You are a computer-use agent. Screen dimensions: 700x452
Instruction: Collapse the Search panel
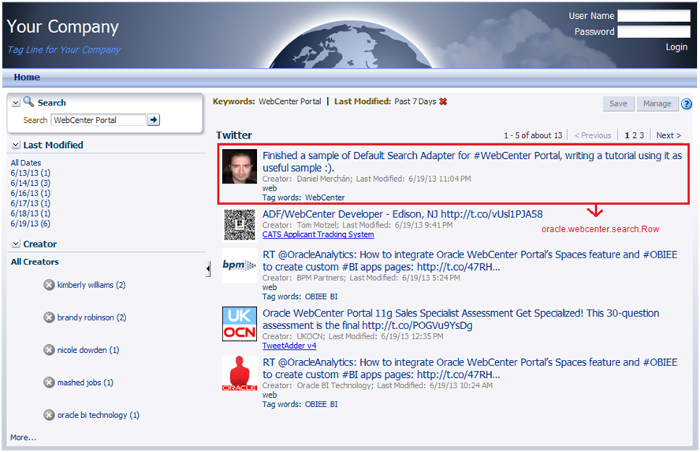[x=16, y=103]
